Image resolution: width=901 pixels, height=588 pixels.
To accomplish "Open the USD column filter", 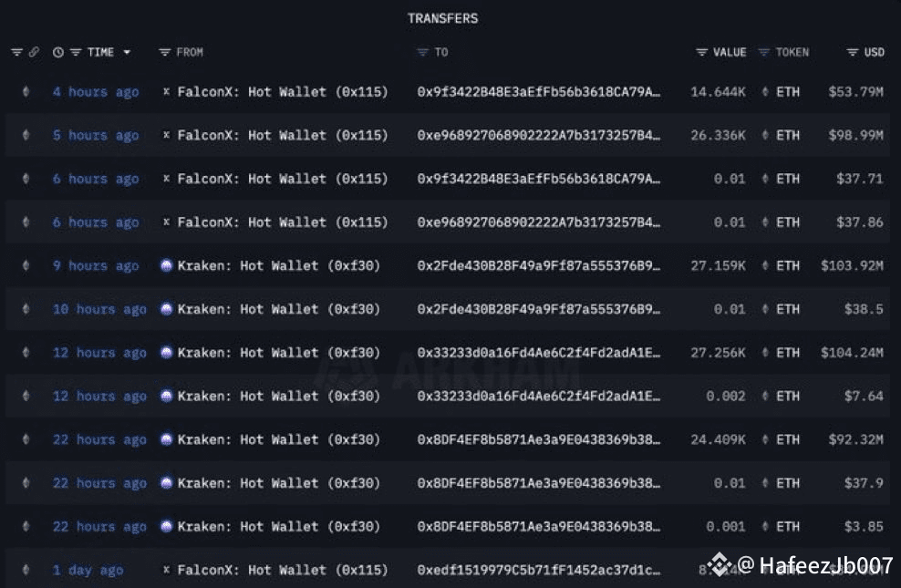I will (853, 52).
